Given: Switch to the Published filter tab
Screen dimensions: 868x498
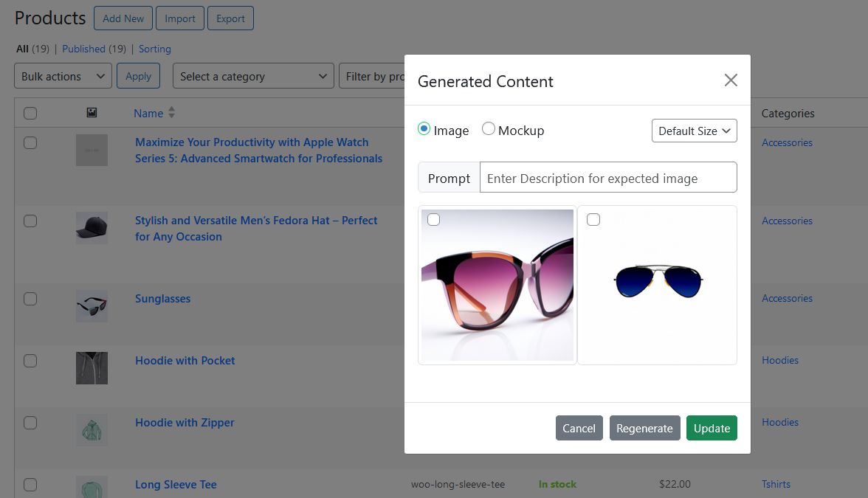Looking at the screenshot, I should point(83,49).
